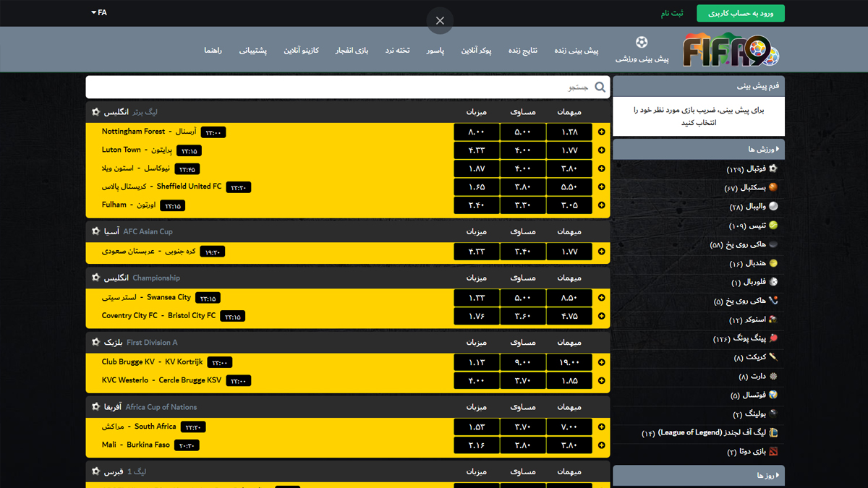Open the League of Legend game icon
This screenshot has width=868, height=488.
click(x=773, y=432)
